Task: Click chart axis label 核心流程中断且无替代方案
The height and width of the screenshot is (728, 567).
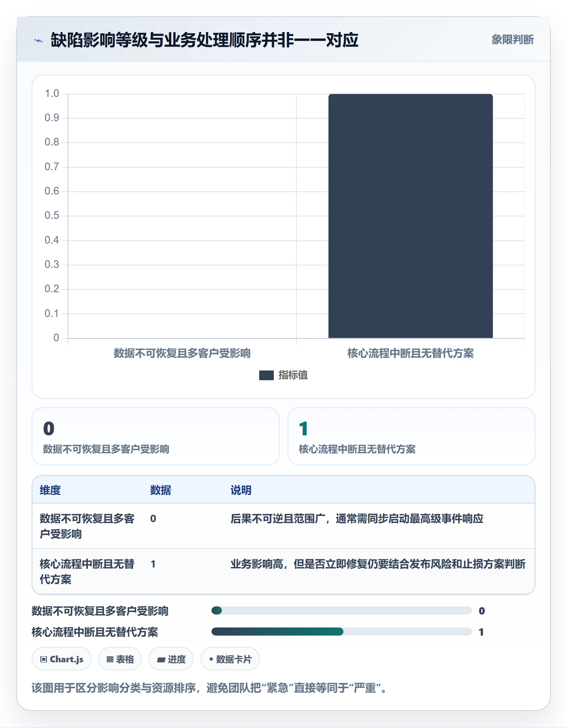Action: 410,353
